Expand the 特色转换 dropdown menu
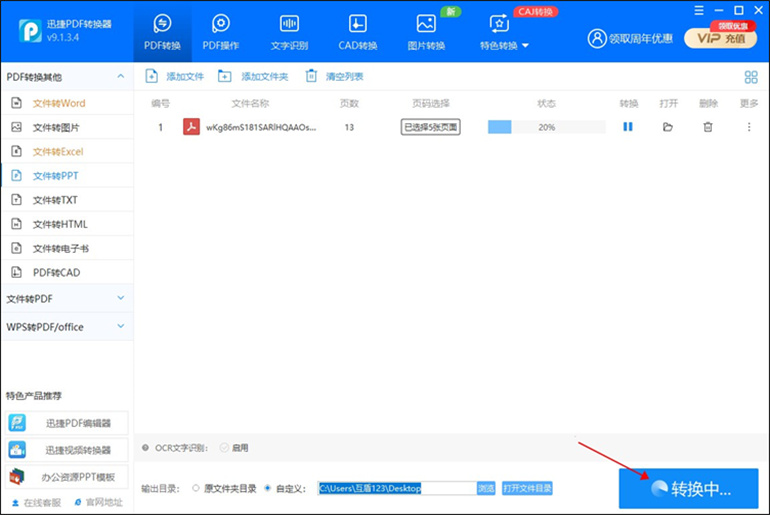This screenshot has width=770, height=515. [504, 32]
